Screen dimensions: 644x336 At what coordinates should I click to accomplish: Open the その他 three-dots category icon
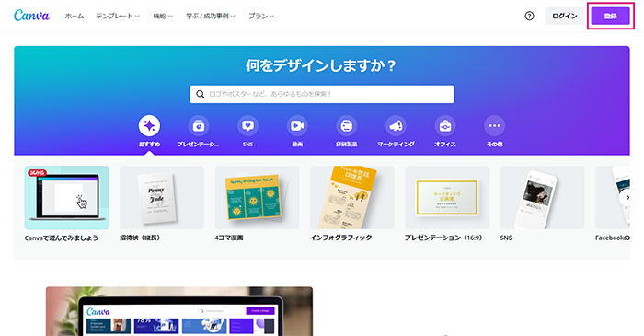(495, 126)
